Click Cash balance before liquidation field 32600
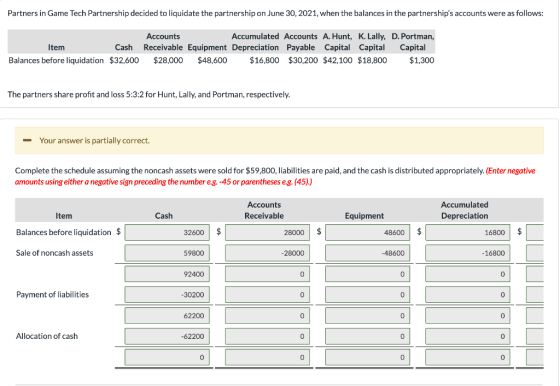This screenshot has width=560, height=386. [x=167, y=232]
